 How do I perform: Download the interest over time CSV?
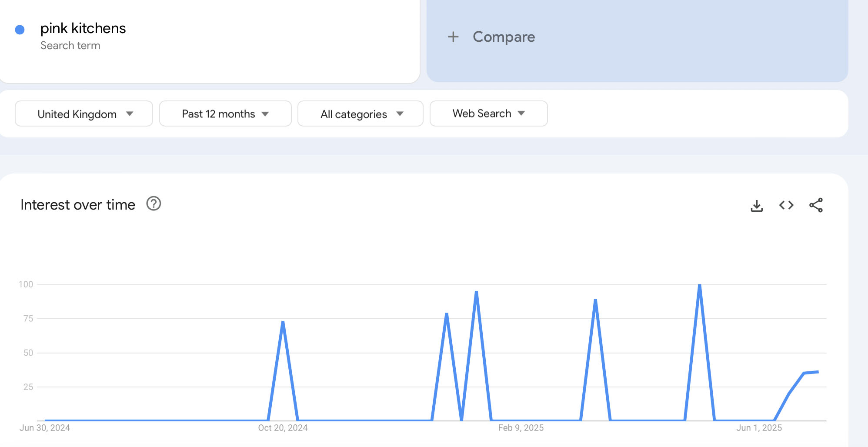(757, 205)
